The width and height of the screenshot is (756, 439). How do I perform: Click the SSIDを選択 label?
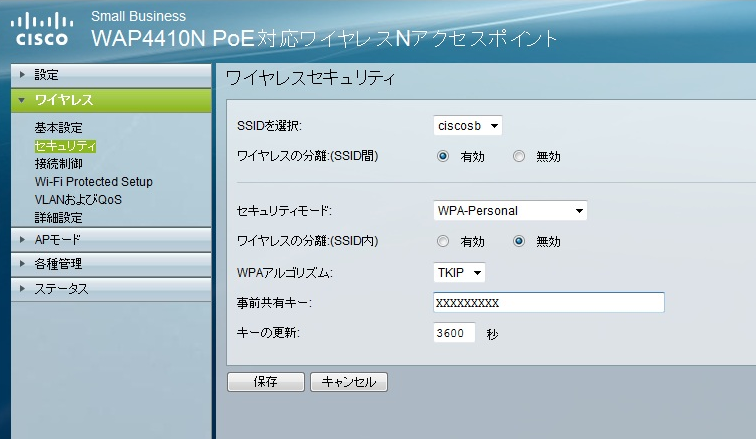[269, 126]
